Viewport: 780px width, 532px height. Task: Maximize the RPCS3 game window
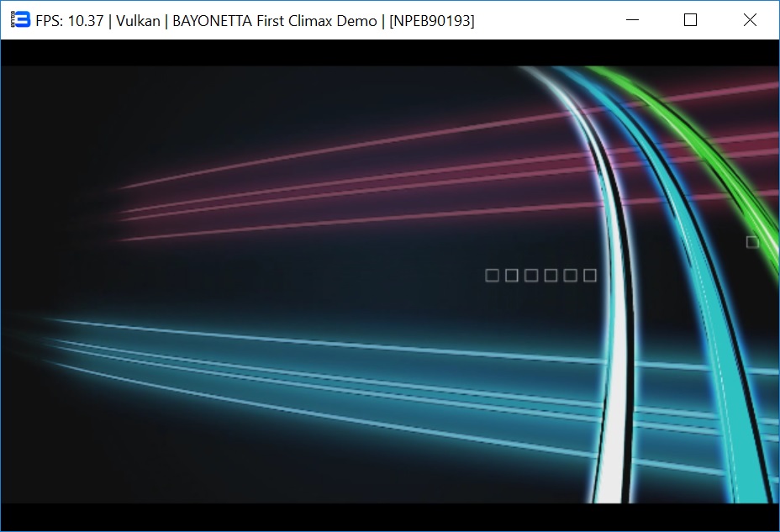(690, 20)
